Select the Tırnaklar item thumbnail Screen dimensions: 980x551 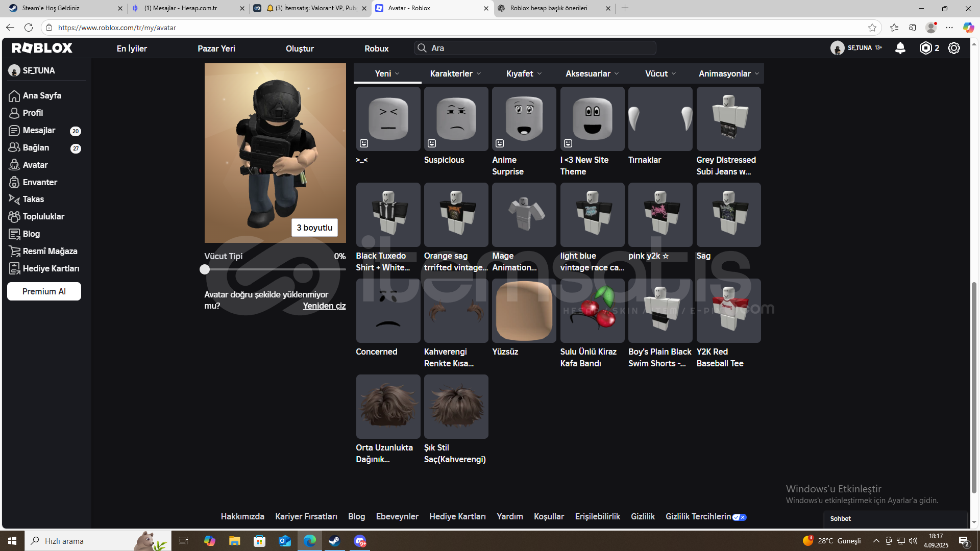(x=660, y=118)
